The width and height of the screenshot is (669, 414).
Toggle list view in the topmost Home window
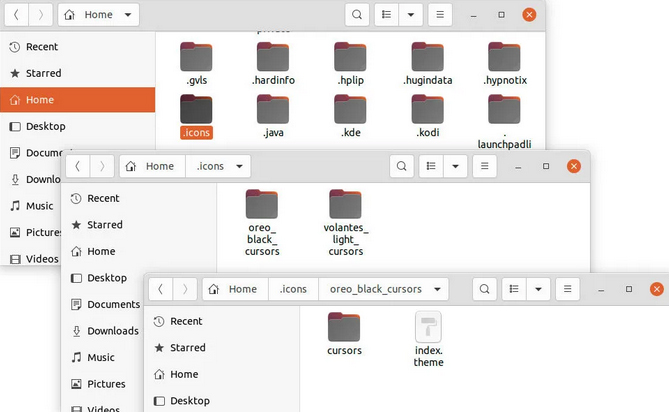click(x=386, y=15)
